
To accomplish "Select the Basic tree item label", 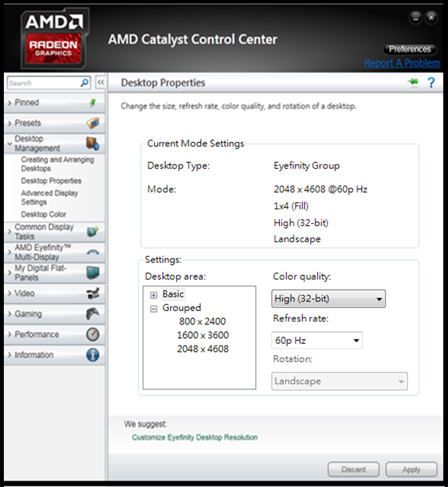I will [x=173, y=294].
